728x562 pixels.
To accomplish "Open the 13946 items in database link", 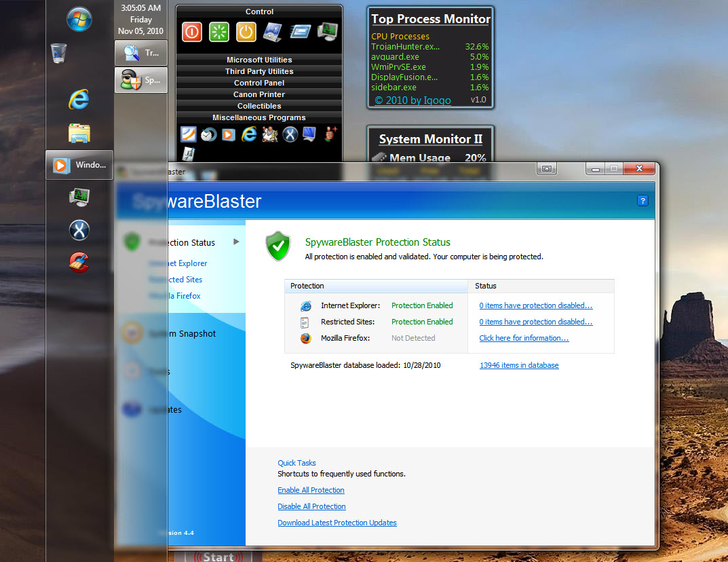I will pyautogui.click(x=519, y=366).
